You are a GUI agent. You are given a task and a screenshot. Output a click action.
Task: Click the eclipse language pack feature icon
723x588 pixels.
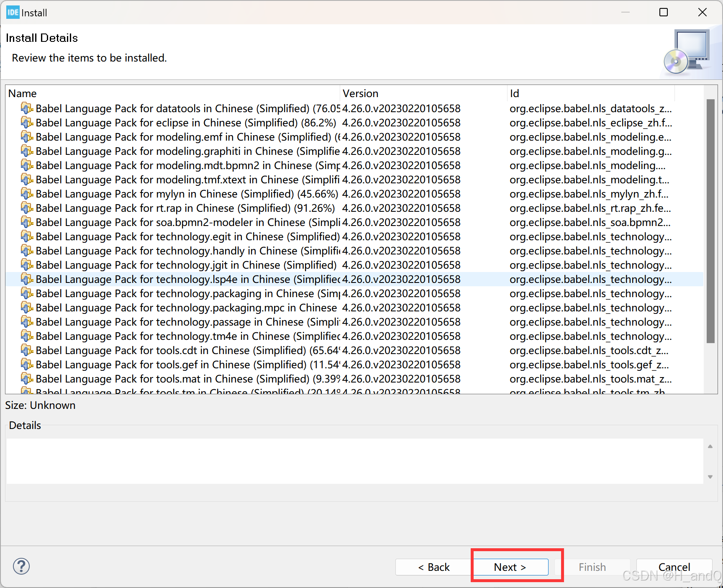pos(27,123)
